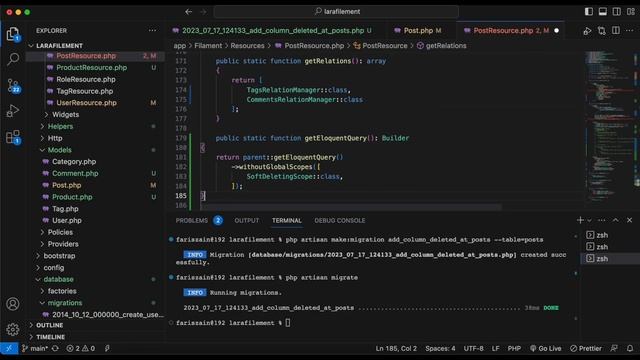Click Prettier in status bar
Image resolution: width=640 pixels, height=360 pixels.
(x=586, y=349)
